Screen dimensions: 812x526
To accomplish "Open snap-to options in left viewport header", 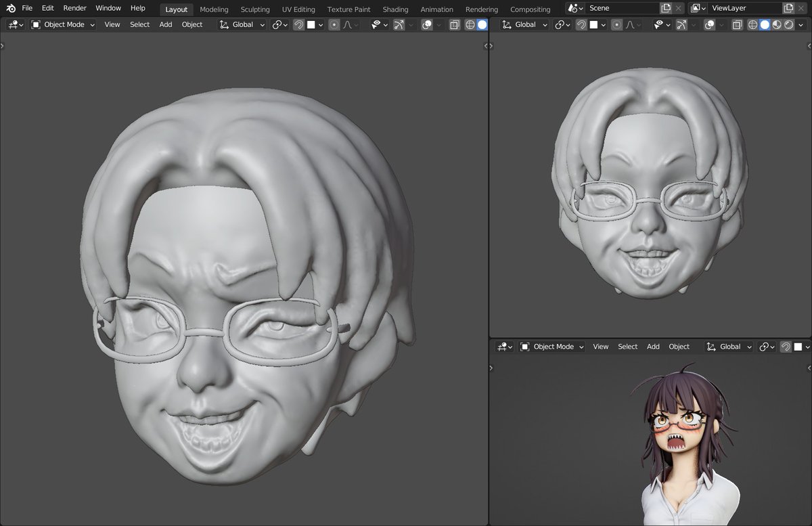I will click(x=315, y=24).
